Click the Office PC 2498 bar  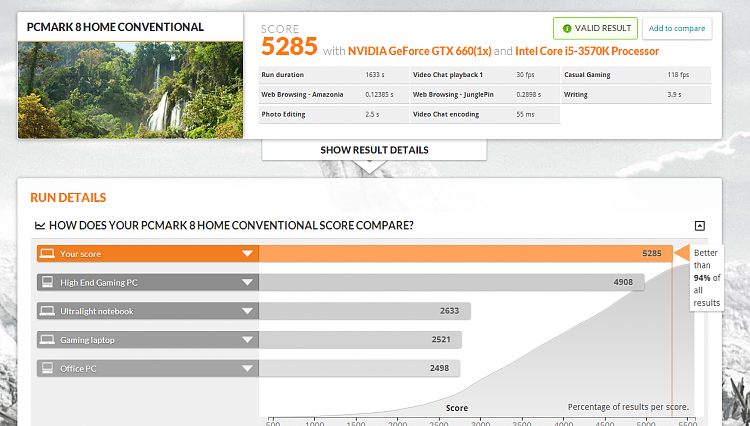point(359,369)
